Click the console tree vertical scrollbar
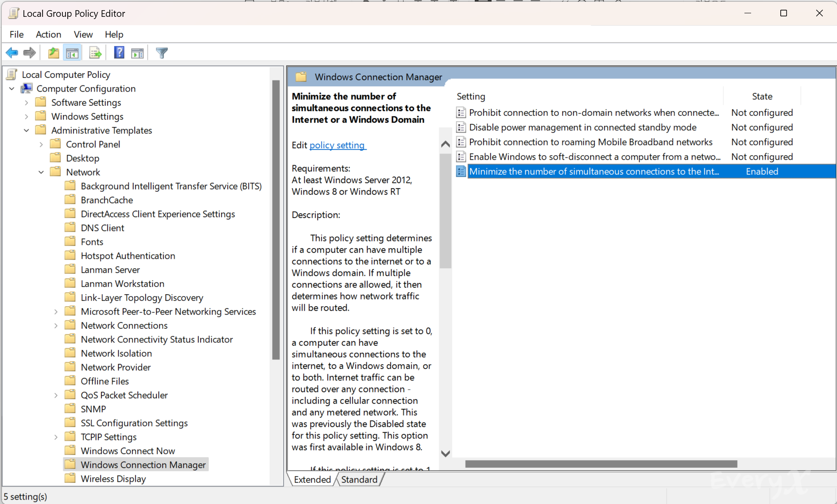 tap(276, 220)
